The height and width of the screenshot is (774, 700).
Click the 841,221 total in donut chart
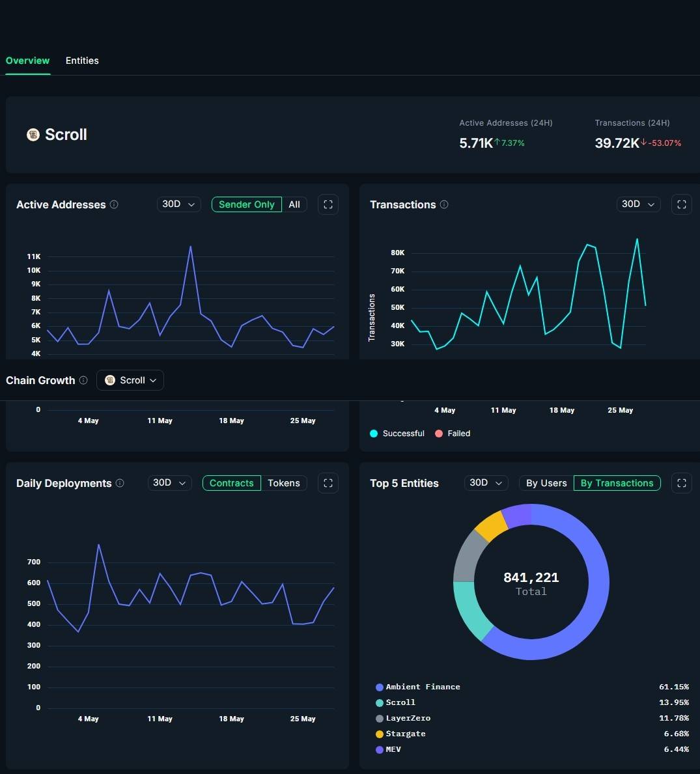click(x=531, y=577)
